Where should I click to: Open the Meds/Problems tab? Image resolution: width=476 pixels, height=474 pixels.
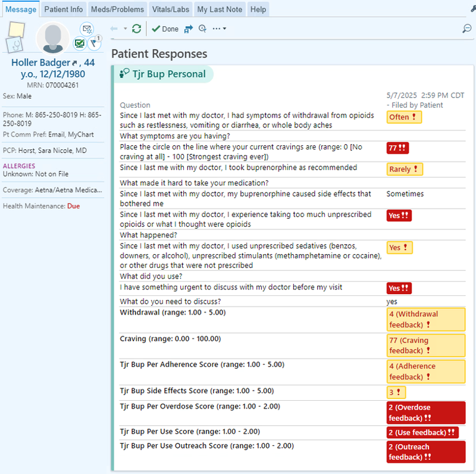(117, 9)
